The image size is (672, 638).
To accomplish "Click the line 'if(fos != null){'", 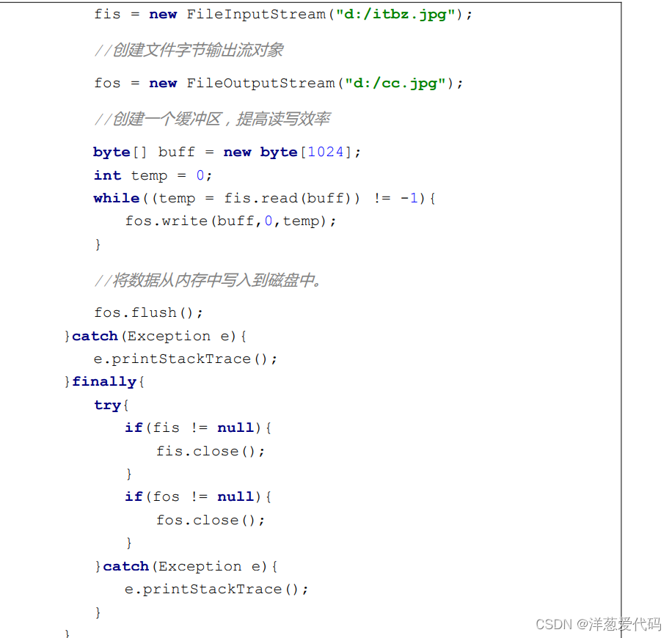I will click(198, 496).
